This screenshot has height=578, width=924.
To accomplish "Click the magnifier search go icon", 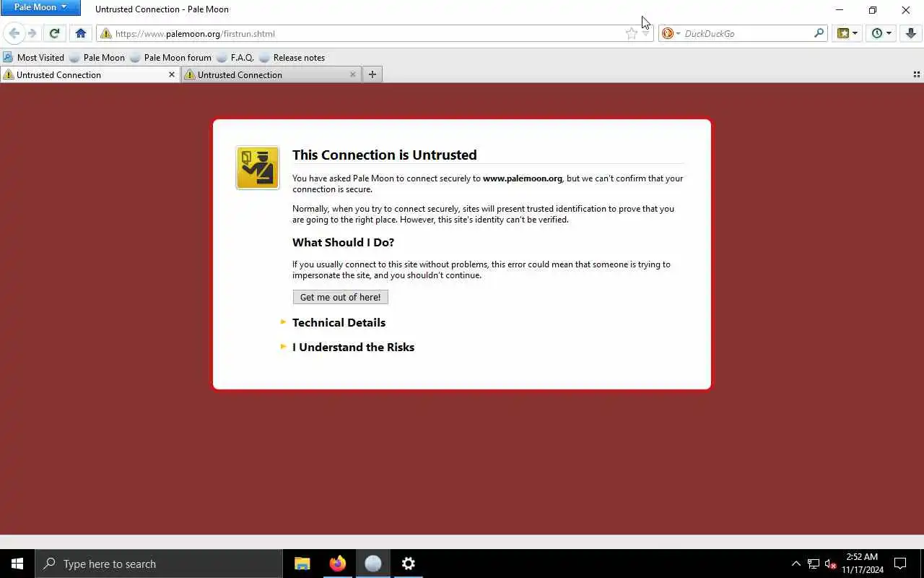I will click(x=819, y=33).
